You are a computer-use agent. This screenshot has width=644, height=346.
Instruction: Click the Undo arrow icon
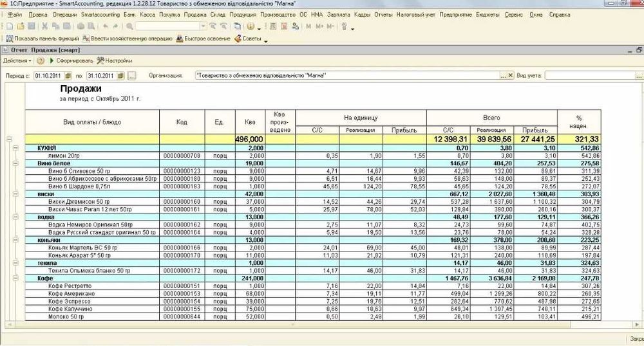pyautogui.click(x=105, y=26)
